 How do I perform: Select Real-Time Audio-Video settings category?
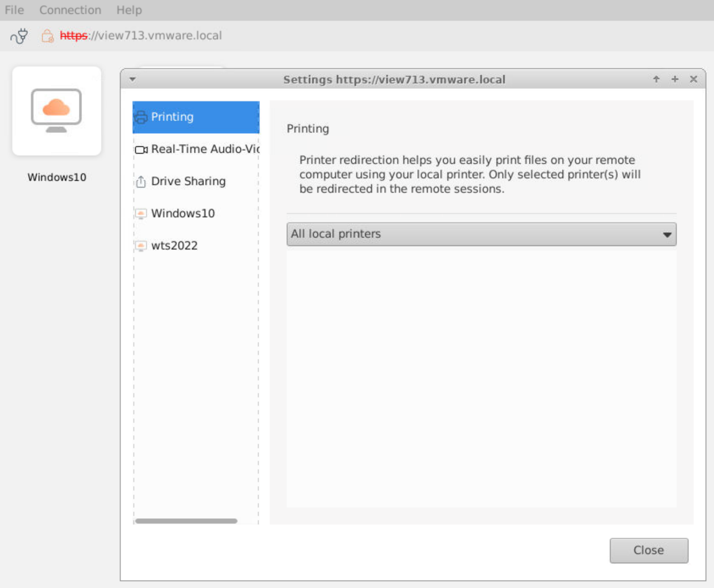point(205,149)
